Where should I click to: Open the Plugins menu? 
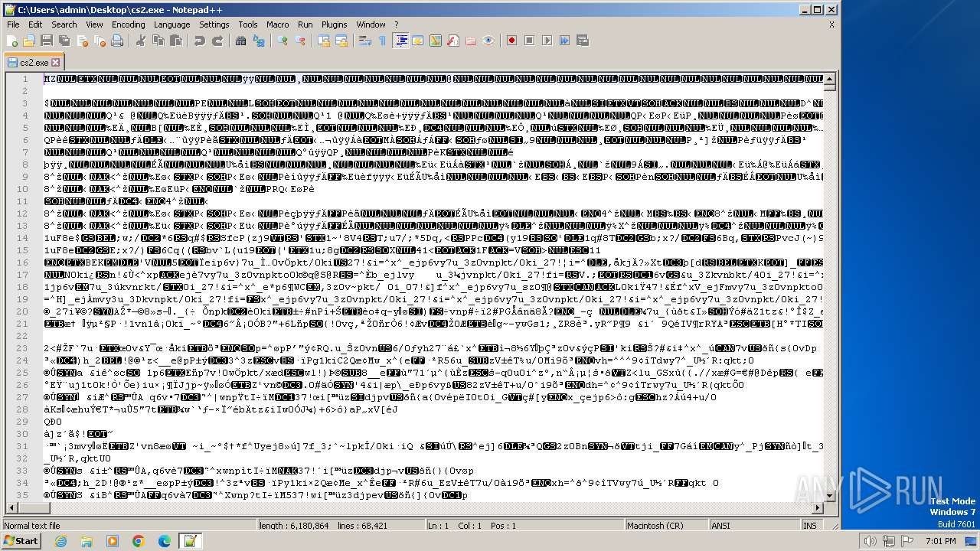click(x=335, y=24)
